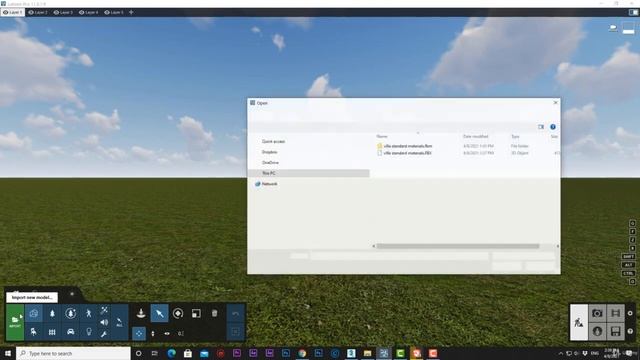Activate the Rotate object tool
Image resolution: width=640 pixels, height=360 pixels.
178,313
